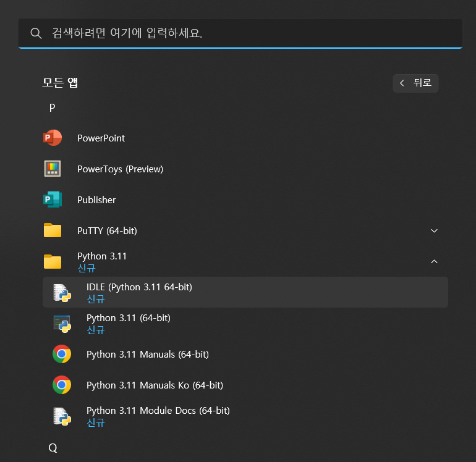This screenshot has height=462, width=476.
Task: Click the PuTTY (64-bit) folder icon
Action: tap(53, 230)
